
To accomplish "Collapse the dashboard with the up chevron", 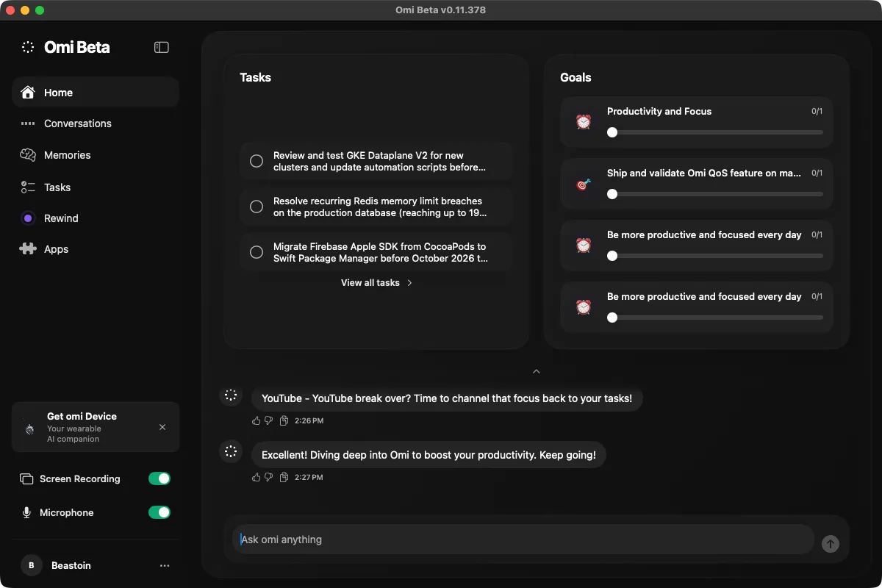I will 537,371.
